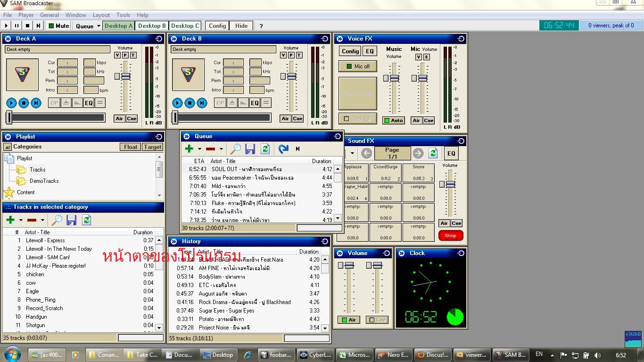Image resolution: width=644 pixels, height=362 pixels.
Task: Open the File menu
Action: [8, 15]
